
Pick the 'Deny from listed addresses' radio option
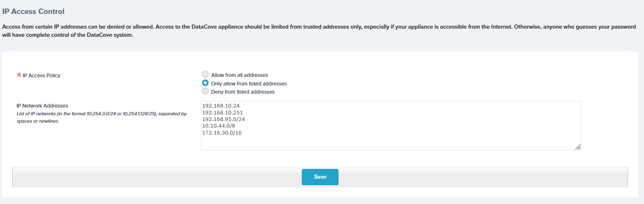[x=205, y=91]
